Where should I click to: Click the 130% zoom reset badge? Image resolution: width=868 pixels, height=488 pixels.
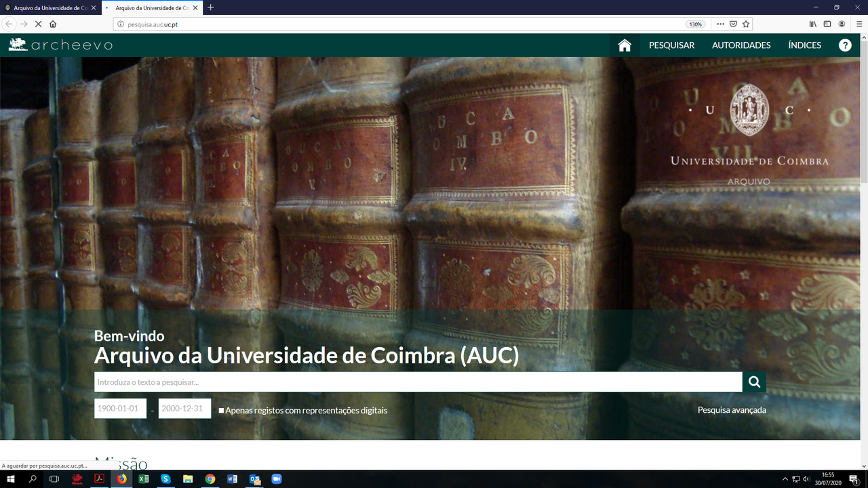[695, 24]
